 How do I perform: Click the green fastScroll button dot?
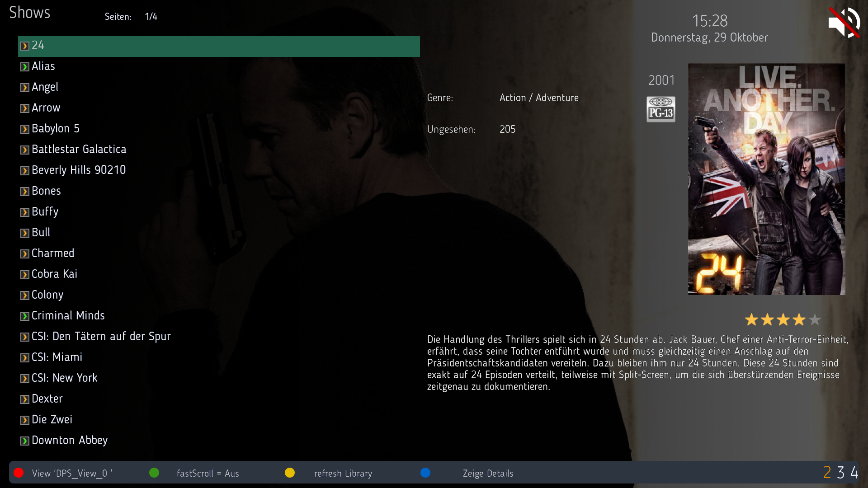[154, 473]
